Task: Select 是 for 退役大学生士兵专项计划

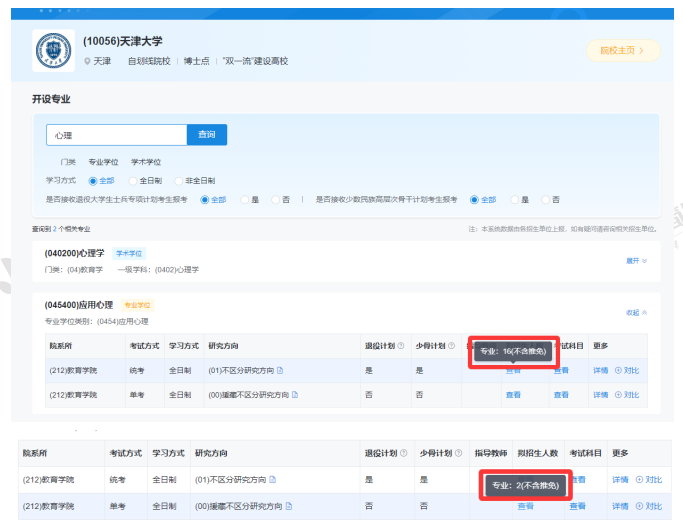Action: point(244,200)
